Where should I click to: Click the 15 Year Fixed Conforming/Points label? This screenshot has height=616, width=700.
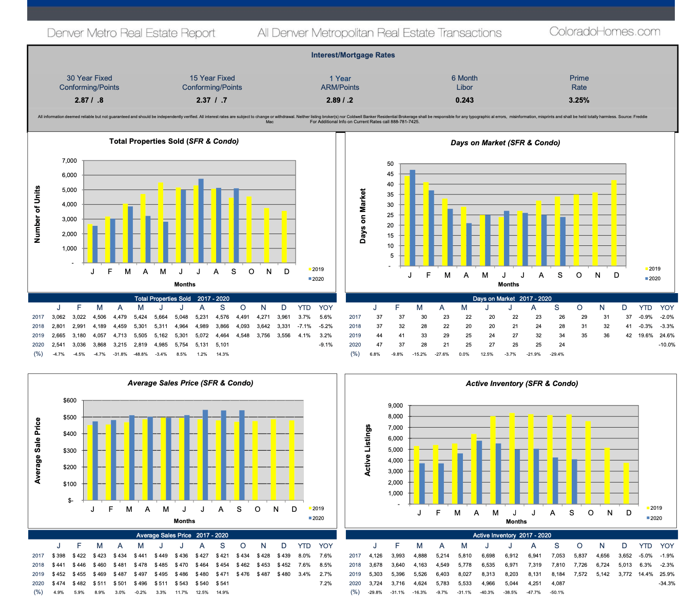coord(212,83)
